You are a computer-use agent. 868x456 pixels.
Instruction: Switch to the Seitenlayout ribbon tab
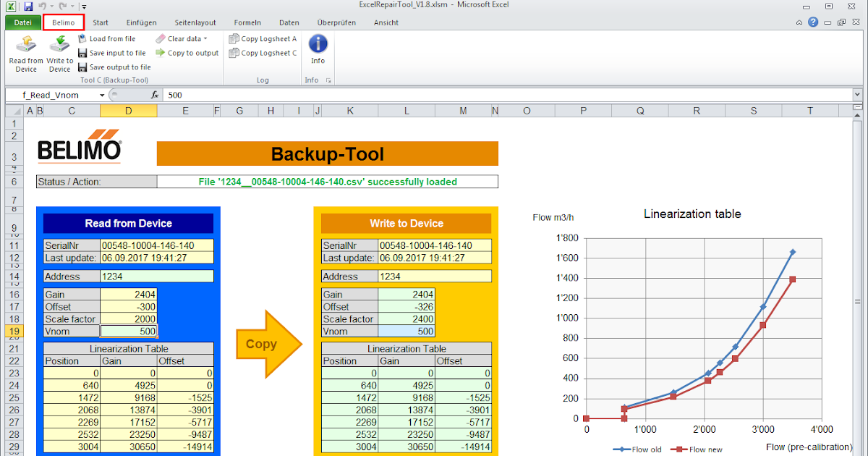point(195,22)
